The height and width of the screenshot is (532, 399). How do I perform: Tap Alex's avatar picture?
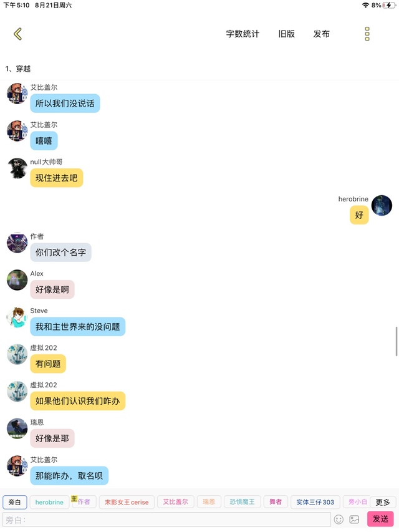17,280
